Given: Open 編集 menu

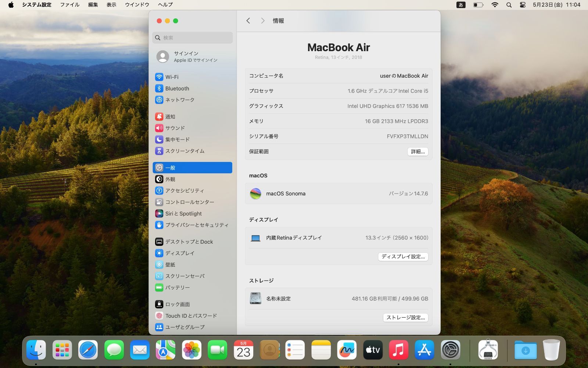Looking at the screenshot, I should [x=93, y=5].
